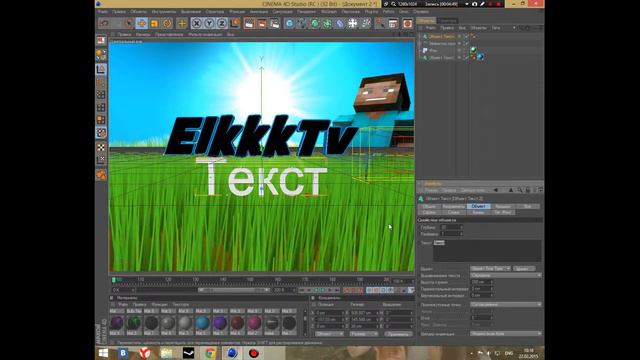The height and width of the screenshot is (360, 640).
Task: Click the green Array modeling icon
Action: coord(327,23)
